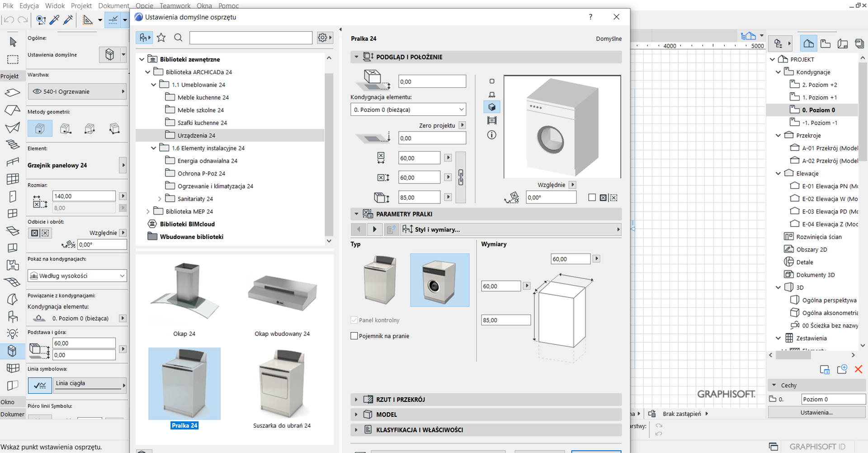Image resolution: width=868 pixels, height=453 pixels.
Task: Open the Edycja menu
Action: pos(29,5)
